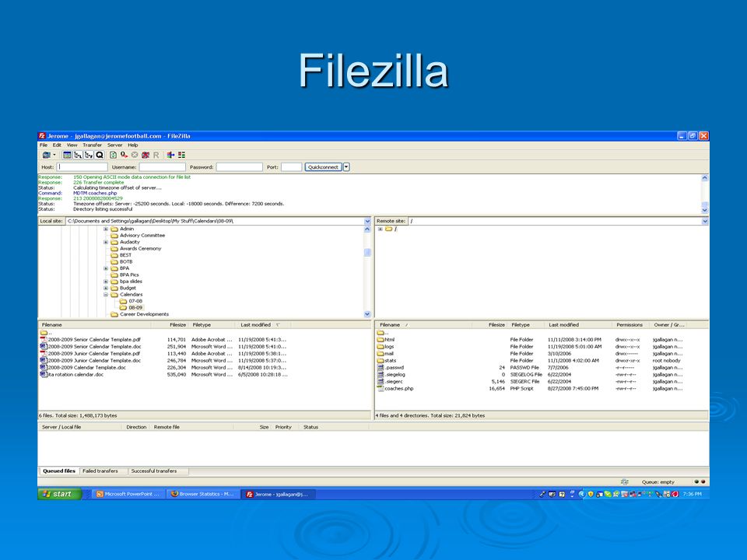This screenshot has height=560, width=747.
Task: Sort remote list by Permissions column
Action: (631, 325)
